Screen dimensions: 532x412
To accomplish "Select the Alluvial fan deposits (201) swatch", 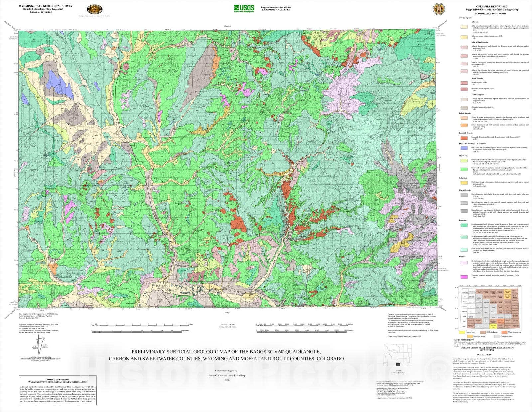I will click(464, 47).
